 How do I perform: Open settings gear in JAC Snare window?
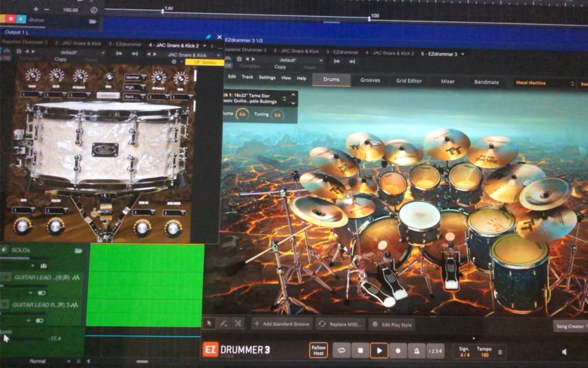click(x=174, y=62)
